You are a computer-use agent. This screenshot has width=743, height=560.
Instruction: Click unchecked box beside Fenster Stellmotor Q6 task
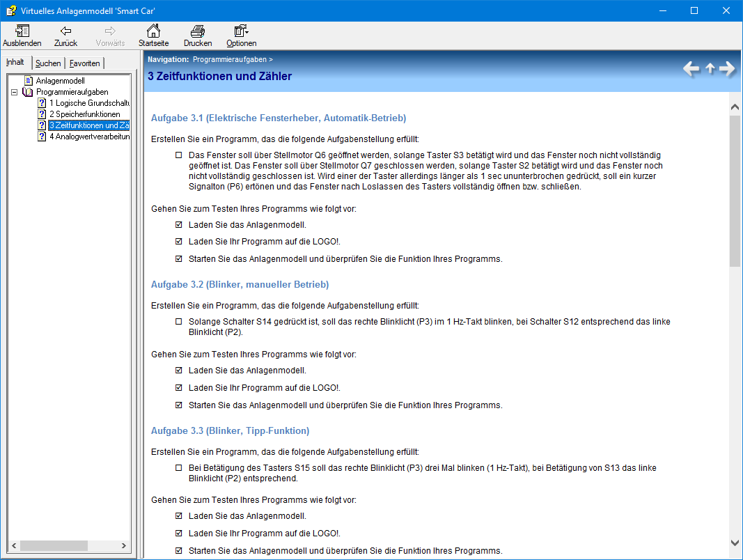[x=179, y=155]
